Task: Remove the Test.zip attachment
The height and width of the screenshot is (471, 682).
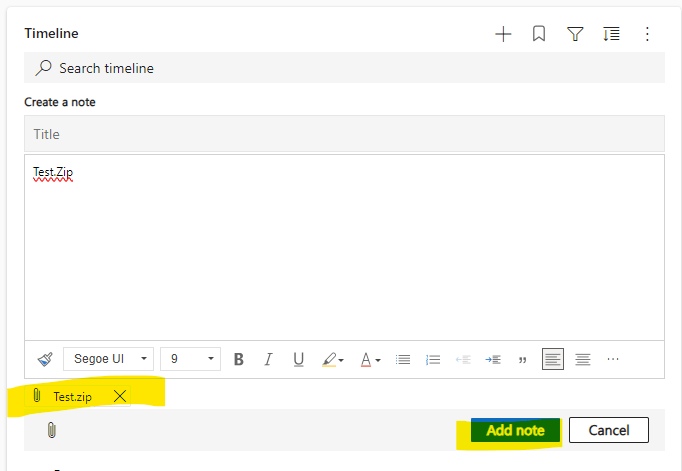Action: tap(120, 396)
